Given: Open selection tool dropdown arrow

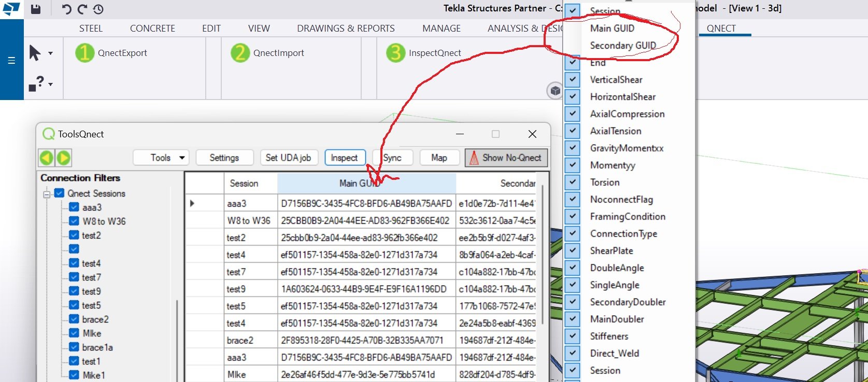Looking at the screenshot, I should 50,53.
